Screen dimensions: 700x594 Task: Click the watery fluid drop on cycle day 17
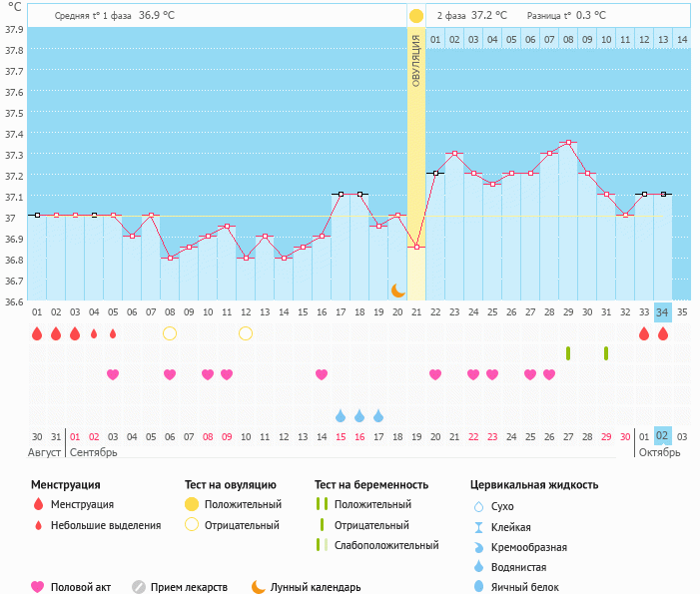pyautogui.click(x=341, y=415)
